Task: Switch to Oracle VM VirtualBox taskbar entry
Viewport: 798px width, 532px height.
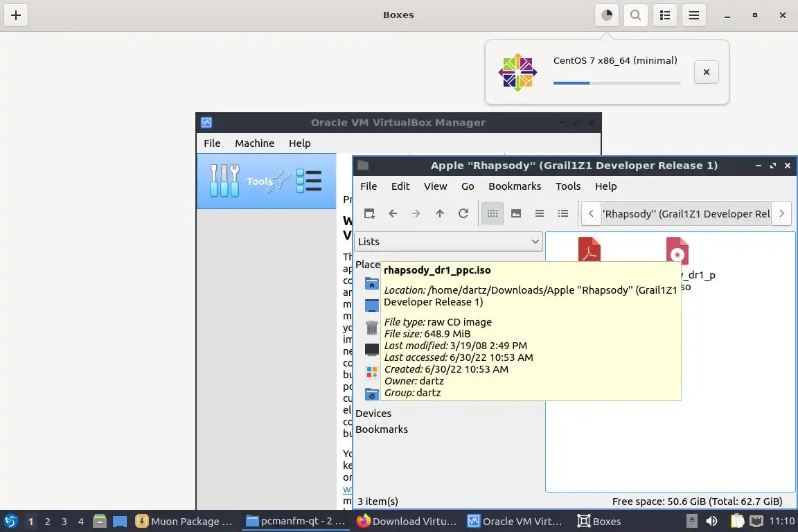Action: 515,522
